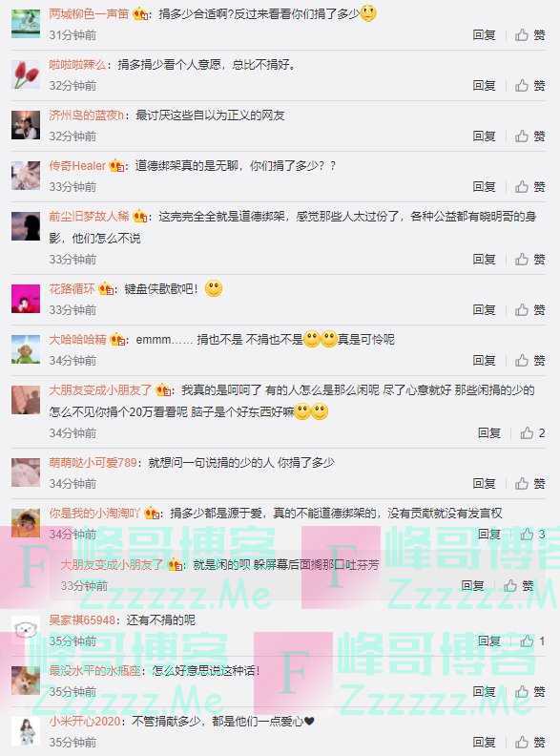Open 大朋友变成小朋友了 username in nested reply

point(112,564)
